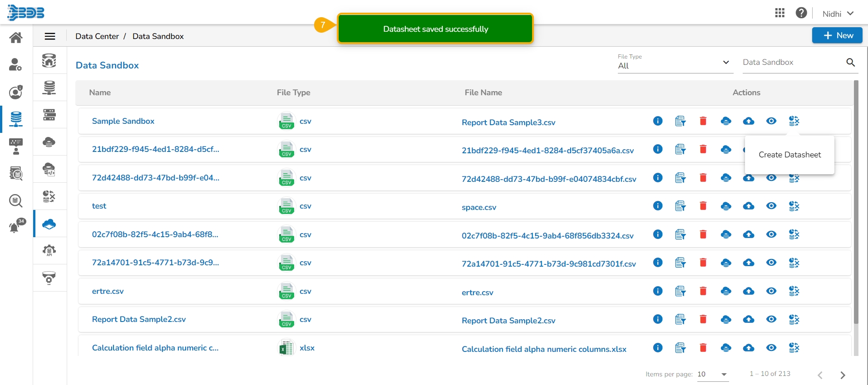The height and width of the screenshot is (385, 868).
Task: Click the upload cloud icon for ertre.csv
Action: (749, 291)
